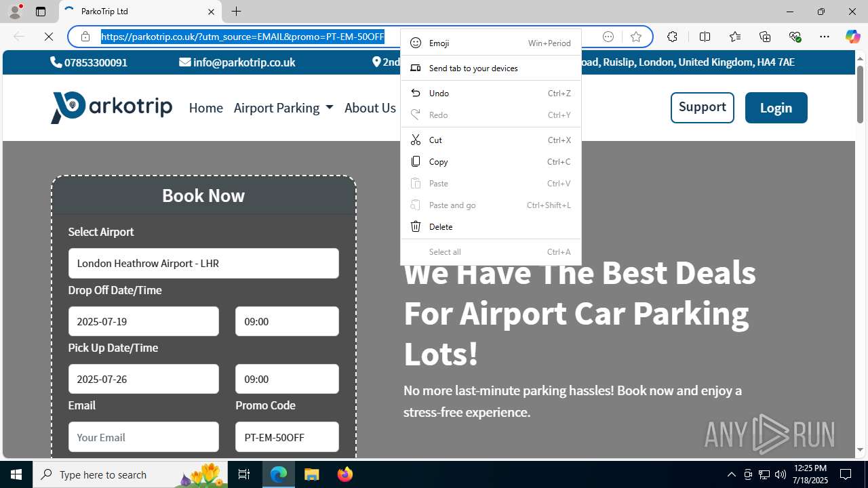Open the Drop Off time 09:00 selector
Screen dimensions: 868x488
pyautogui.click(x=287, y=321)
